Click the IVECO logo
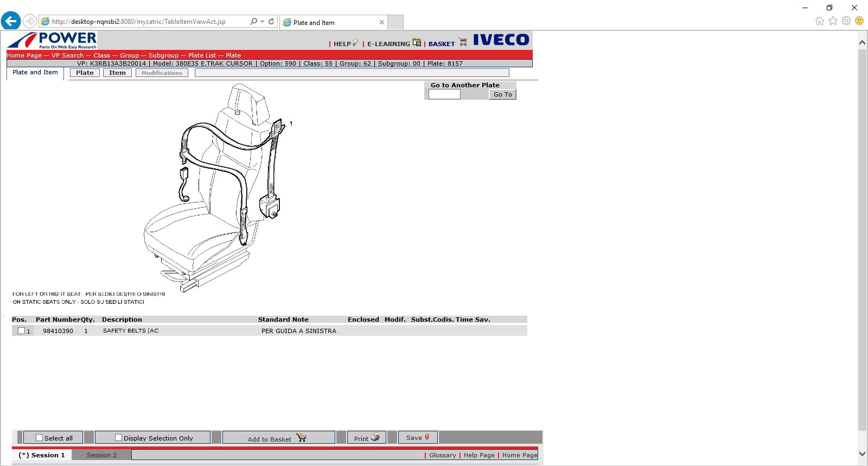 [501, 40]
